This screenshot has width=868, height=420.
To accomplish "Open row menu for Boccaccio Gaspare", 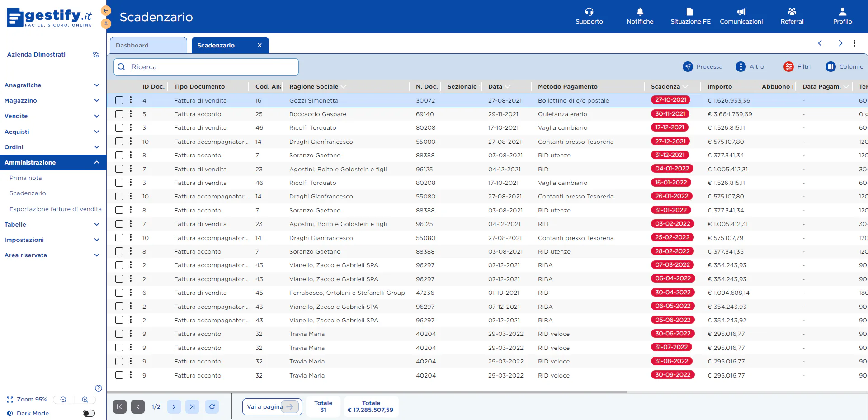I will point(131,114).
